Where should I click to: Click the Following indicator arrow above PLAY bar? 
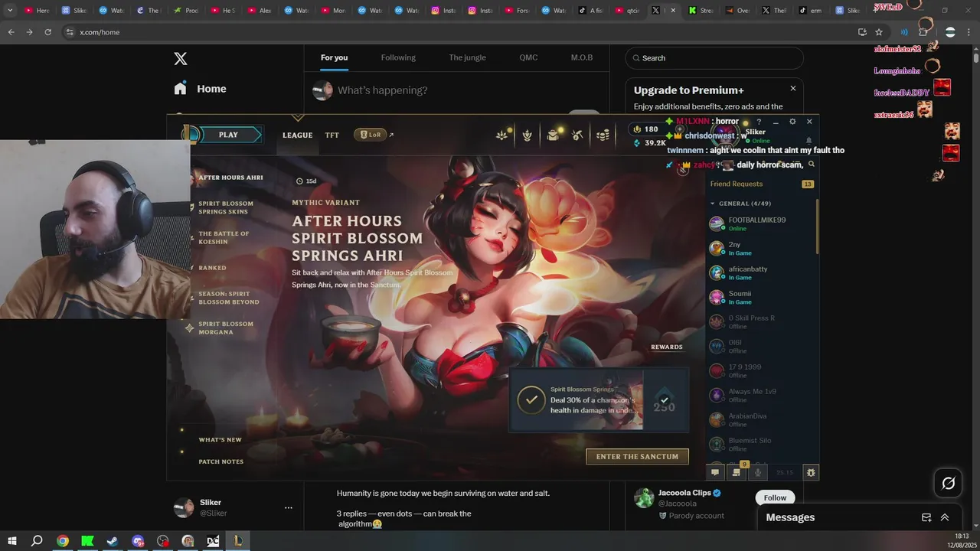pyautogui.click(x=298, y=118)
